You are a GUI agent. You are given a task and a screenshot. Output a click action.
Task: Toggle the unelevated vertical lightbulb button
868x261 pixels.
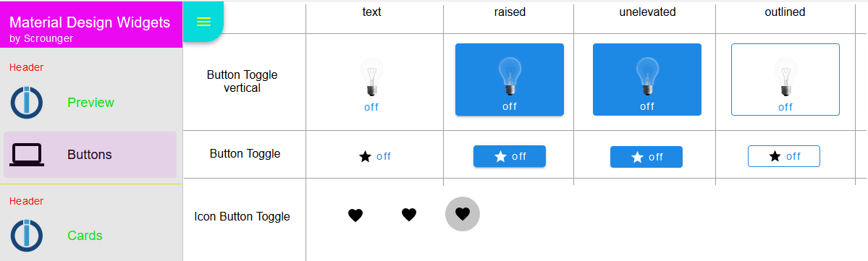click(647, 80)
